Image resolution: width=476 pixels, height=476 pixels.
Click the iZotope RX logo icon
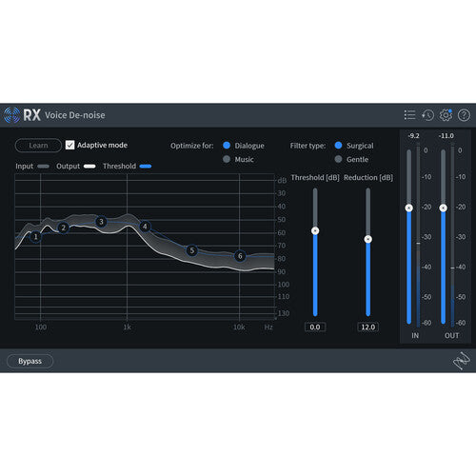(11, 115)
